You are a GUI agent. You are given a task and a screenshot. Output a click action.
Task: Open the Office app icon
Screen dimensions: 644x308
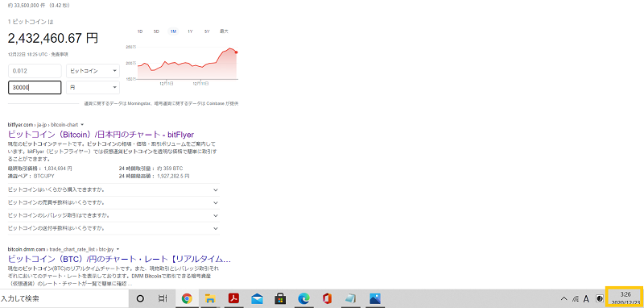[328, 298]
